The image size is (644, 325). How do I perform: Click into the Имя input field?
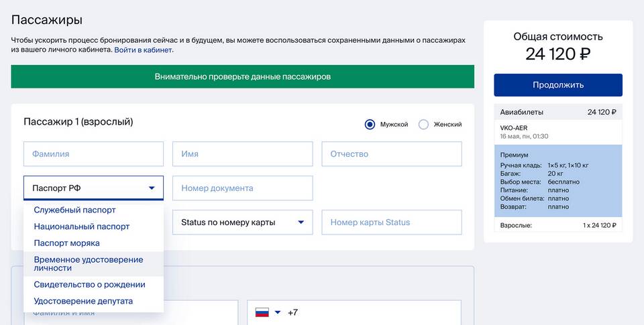click(x=242, y=154)
